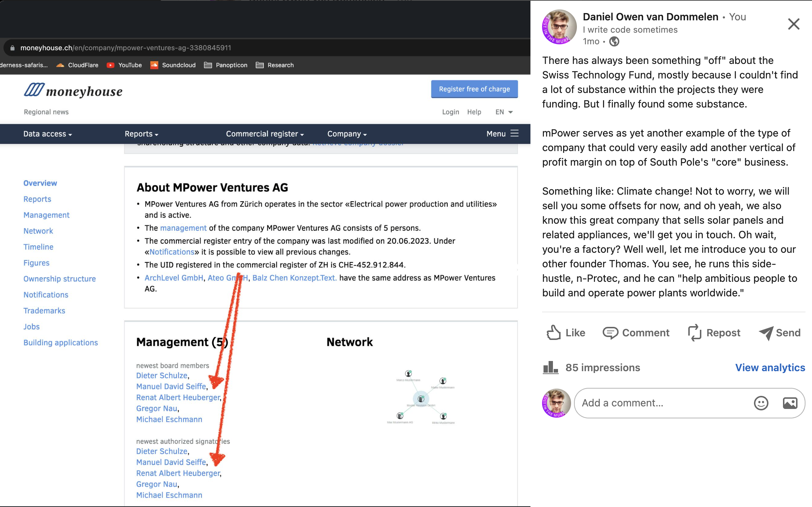Open the Research bookmarks folder

[275, 65]
